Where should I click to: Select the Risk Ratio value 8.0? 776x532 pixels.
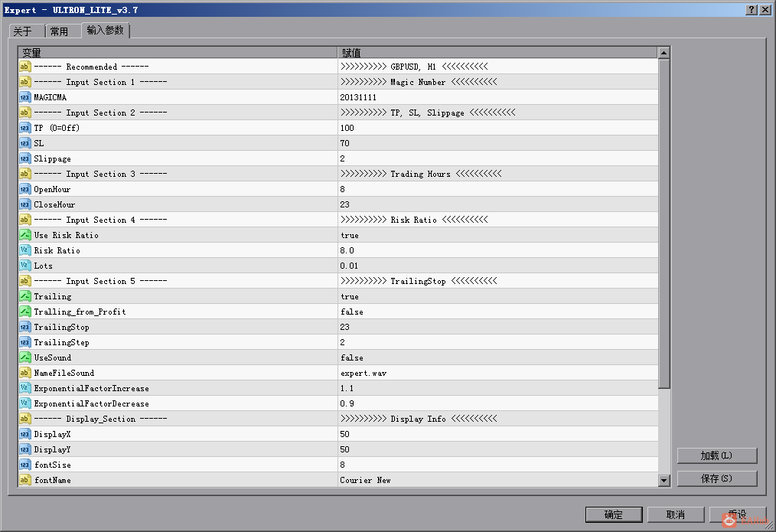tap(347, 251)
